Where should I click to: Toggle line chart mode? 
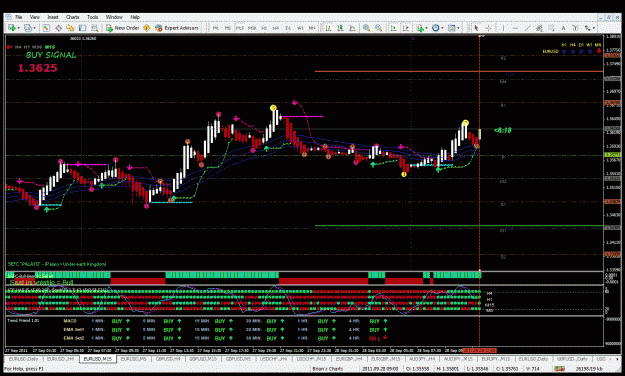[352, 28]
